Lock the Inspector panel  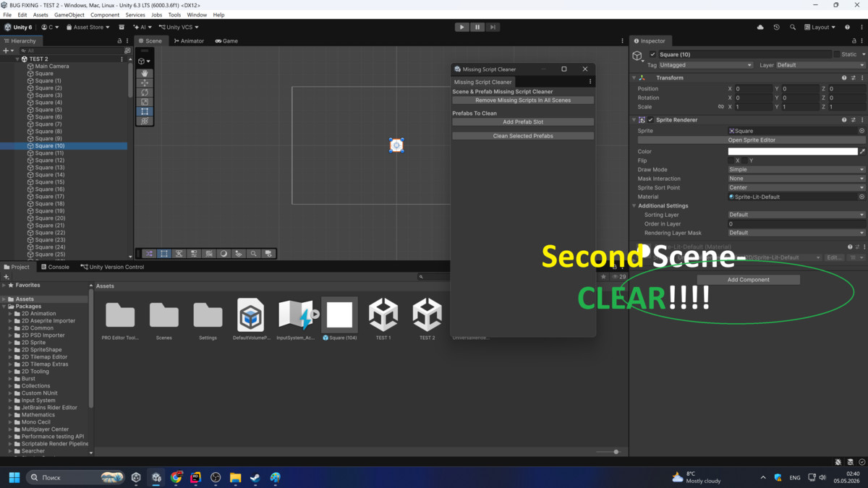853,40
